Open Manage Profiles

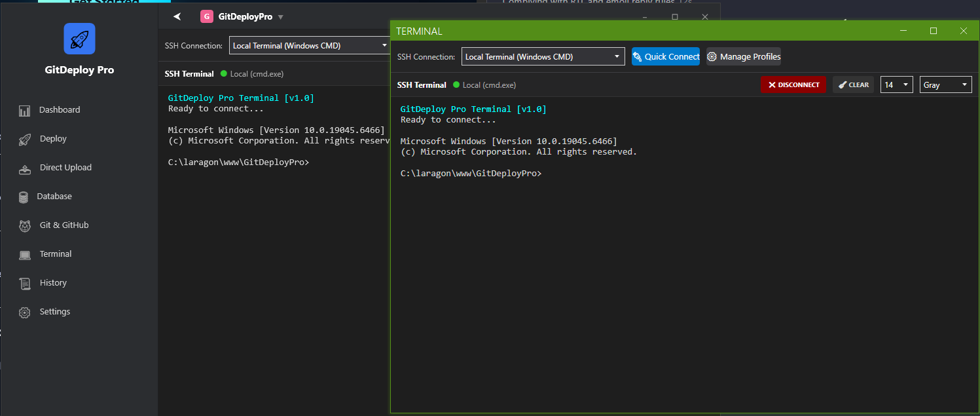click(x=743, y=57)
